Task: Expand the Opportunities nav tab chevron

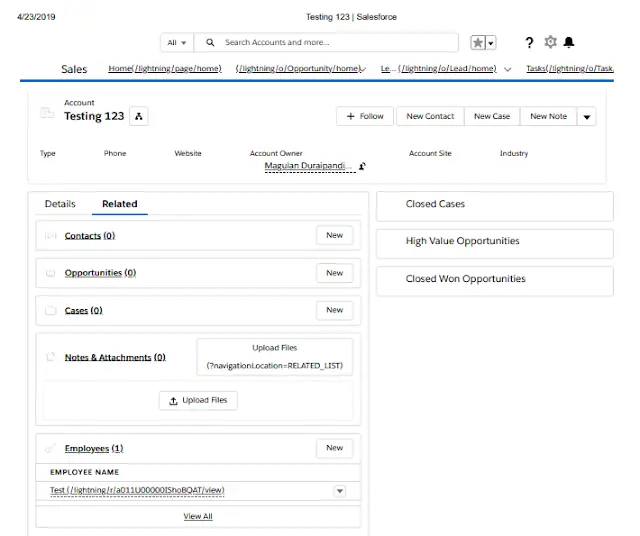Action: tap(363, 69)
